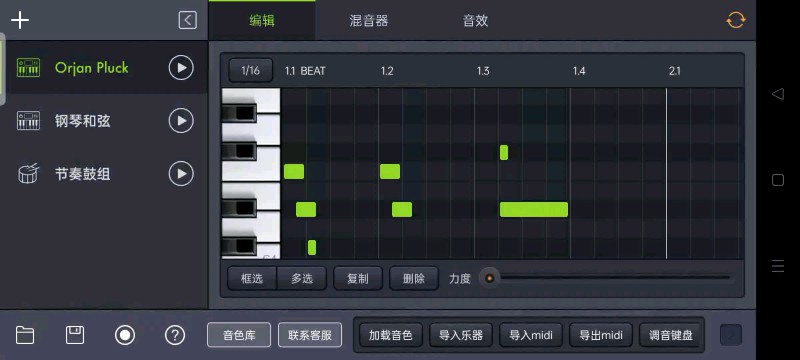Switch to the 混音器 mixer tab
This screenshot has width=800, height=360.
click(x=368, y=20)
